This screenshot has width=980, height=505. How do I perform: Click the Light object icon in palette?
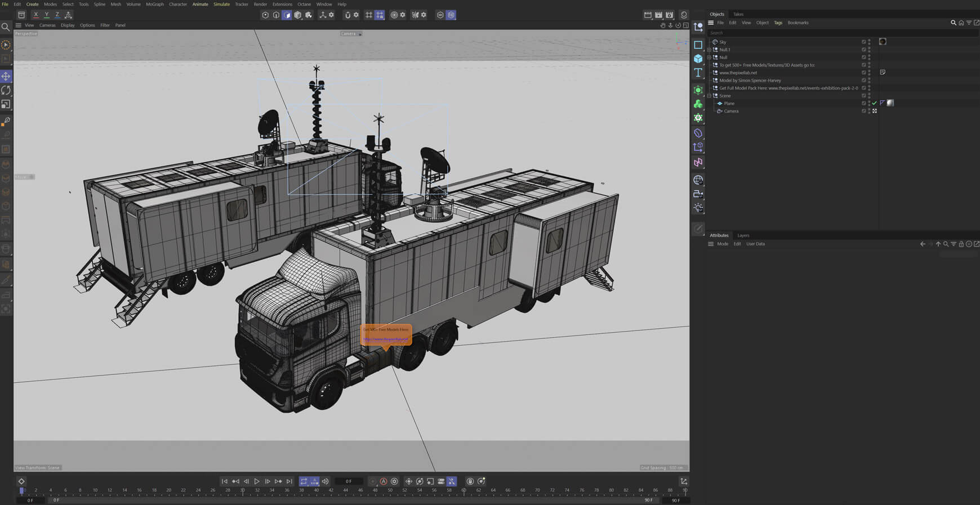pos(698,208)
